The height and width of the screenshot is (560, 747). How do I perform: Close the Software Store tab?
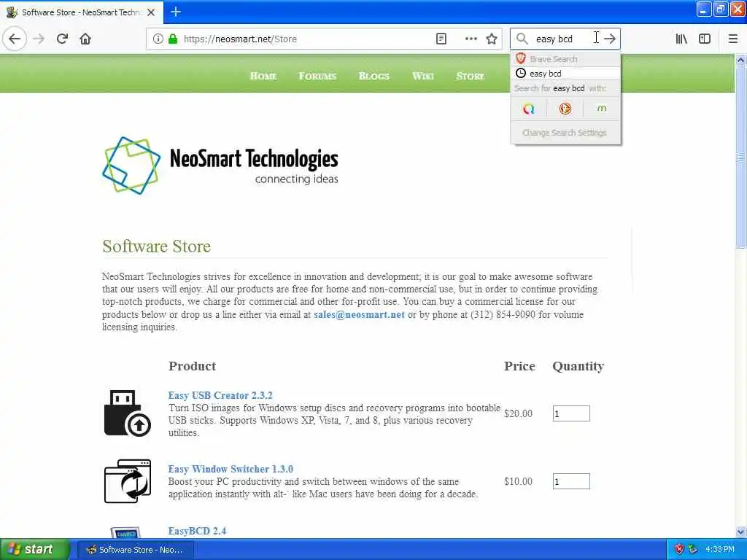[x=151, y=12]
